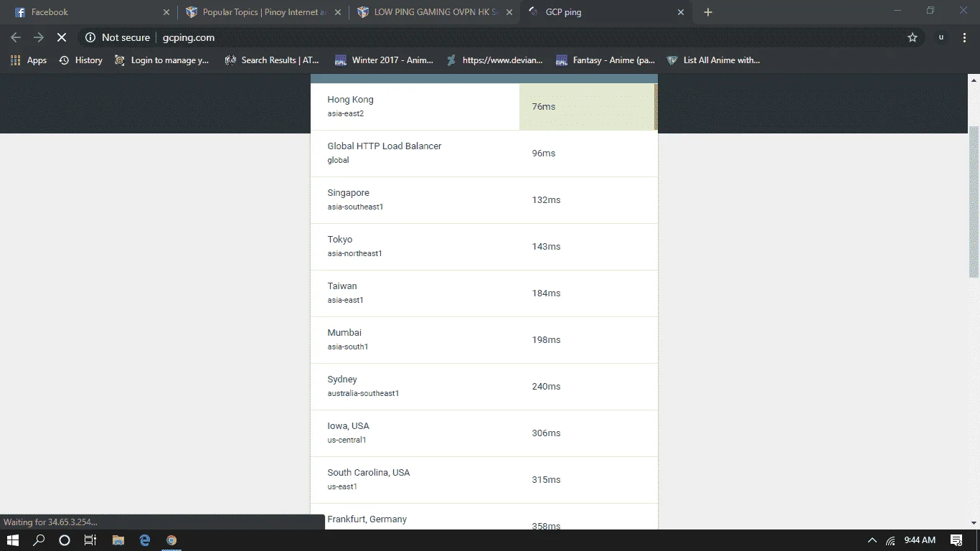Open the List All Anime with bookmark
This screenshot has width=980, height=551.
[714, 60]
